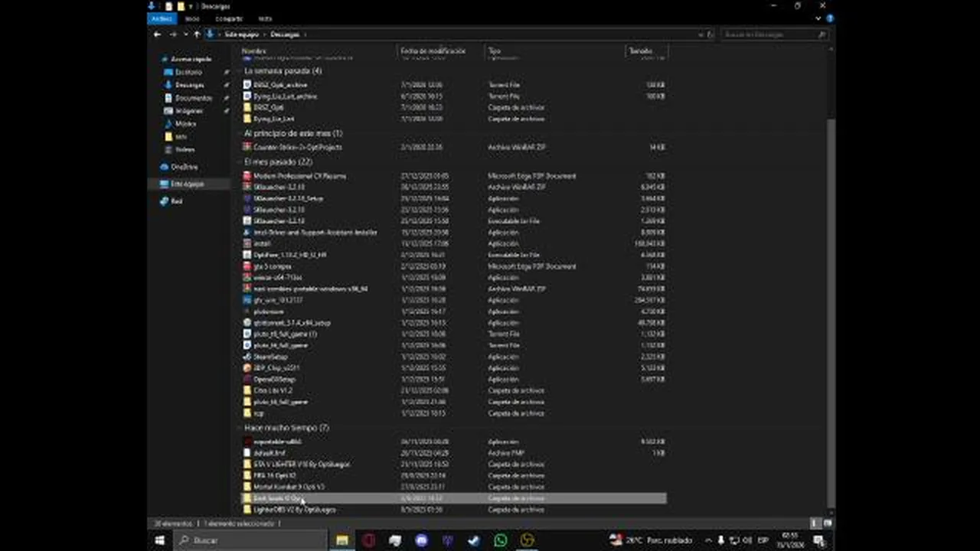980x551 pixels.
Task: Go up one folder level
Action: click(197, 34)
